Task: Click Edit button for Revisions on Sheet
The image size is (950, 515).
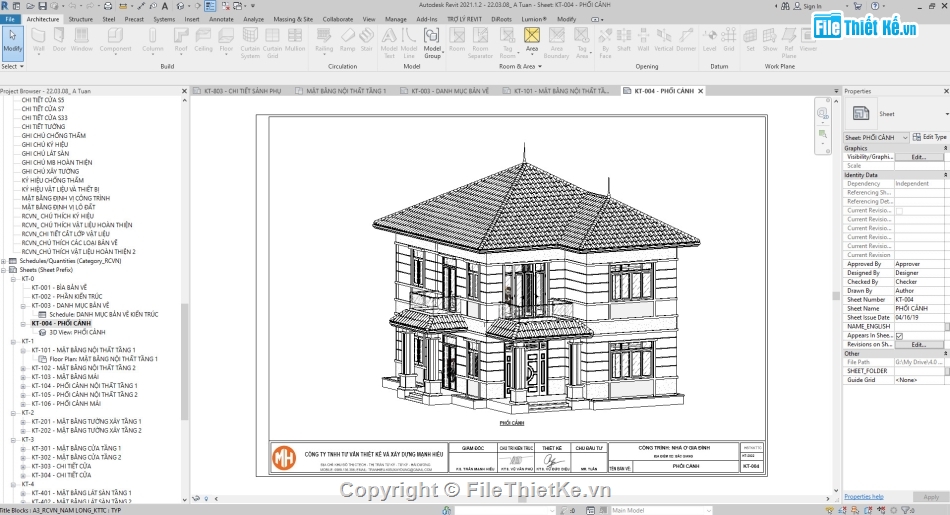Action: [918, 344]
